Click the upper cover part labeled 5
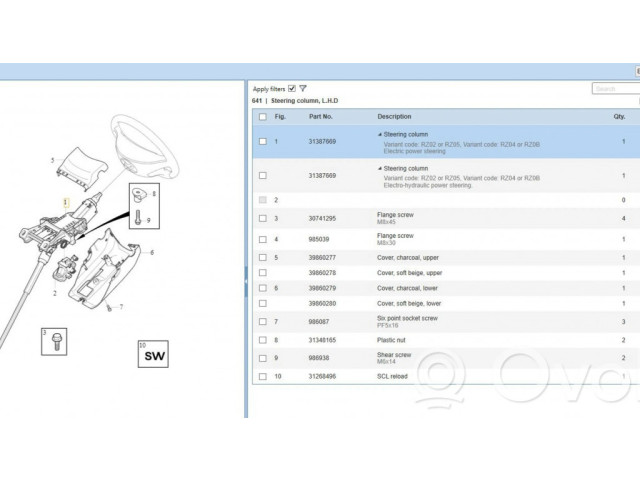640x480 pixels. [x=78, y=164]
